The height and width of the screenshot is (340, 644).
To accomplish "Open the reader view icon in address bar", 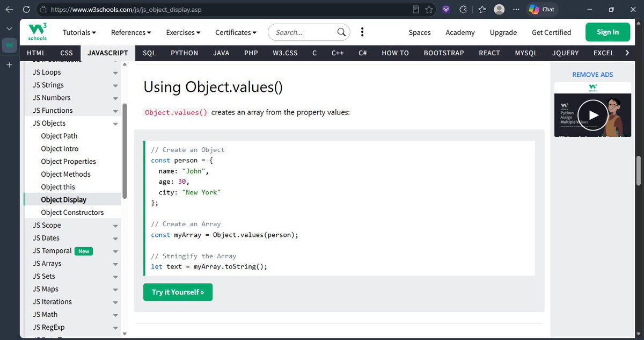I will tap(416, 9).
